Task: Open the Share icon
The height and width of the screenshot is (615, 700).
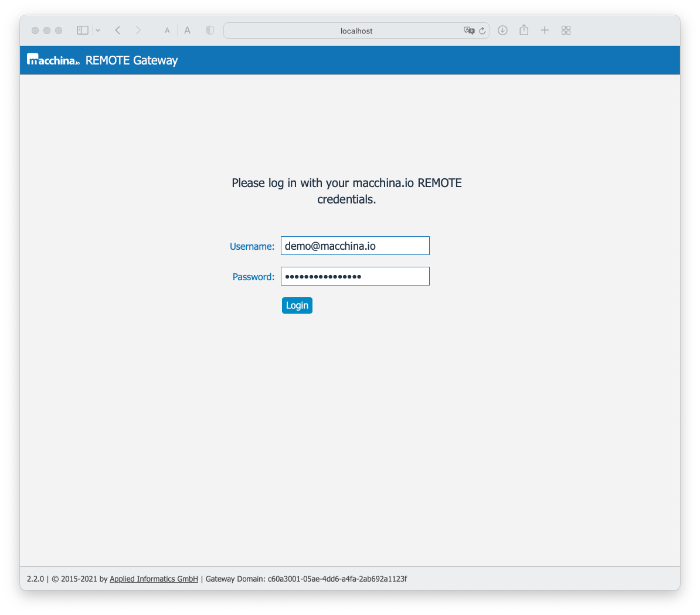Action: click(x=524, y=30)
